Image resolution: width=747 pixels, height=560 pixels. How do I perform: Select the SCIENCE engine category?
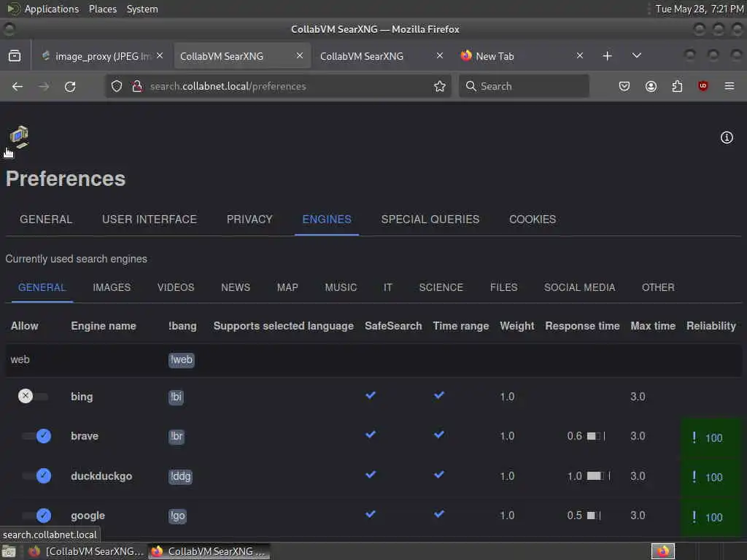[441, 287]
